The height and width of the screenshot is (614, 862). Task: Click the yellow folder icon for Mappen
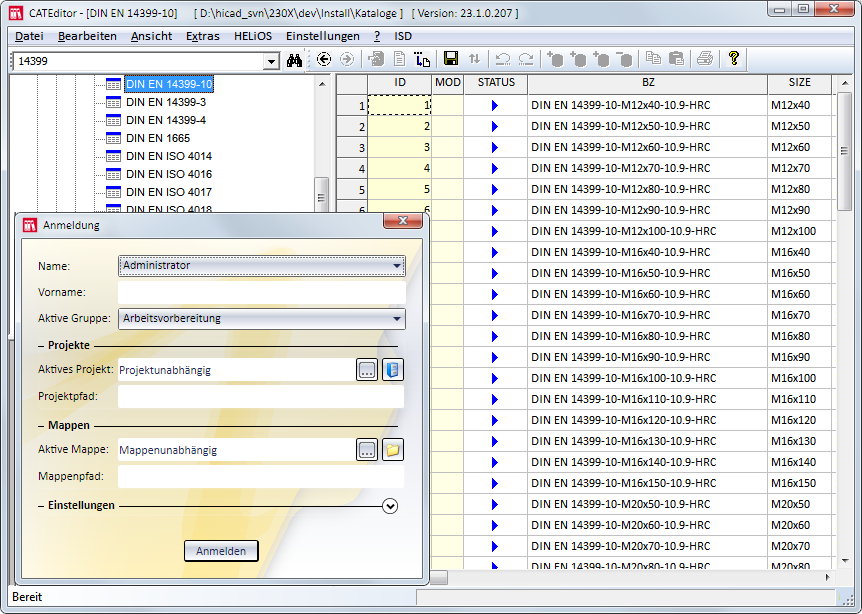(x=393, y=450)
